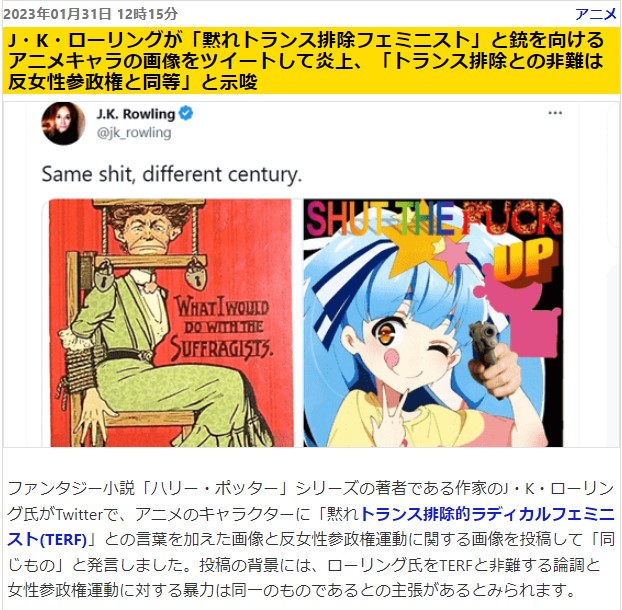Click the pink star in anime image
The height and width of the screenshot is (610, 622).
pos(454,254)
